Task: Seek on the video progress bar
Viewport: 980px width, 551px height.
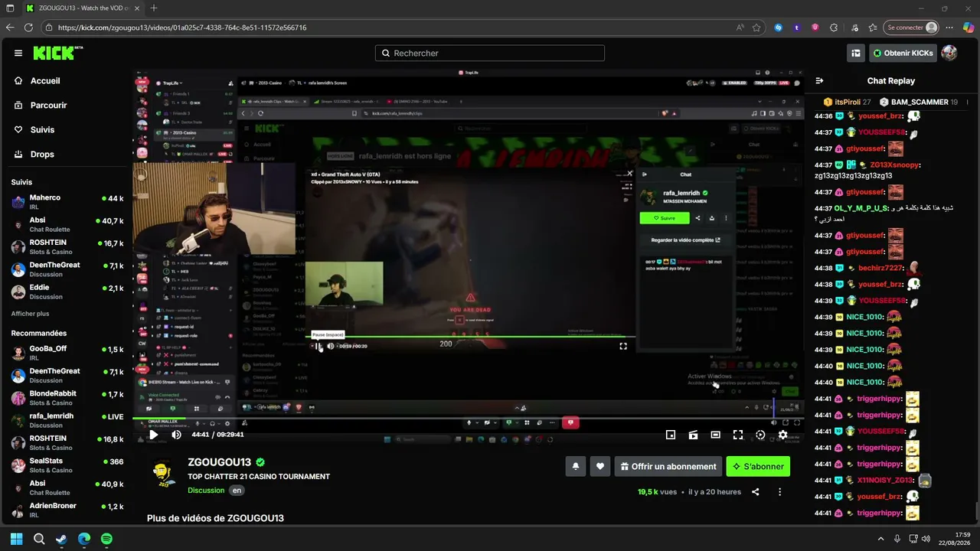Action: click(469, 419)
